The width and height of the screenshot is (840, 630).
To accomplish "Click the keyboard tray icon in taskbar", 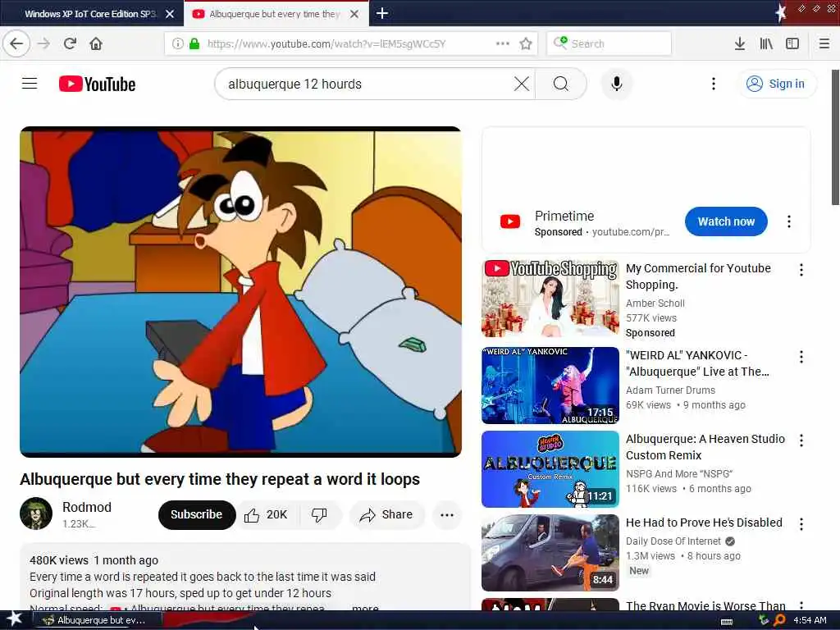I will point(727,622).
